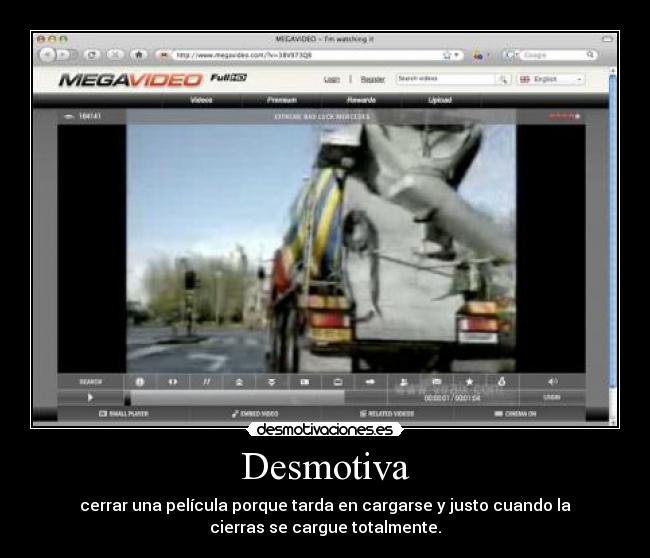Bookmark page with address bar star
The height and width of the screenshot is (558, 650).
tap(447, 55)
